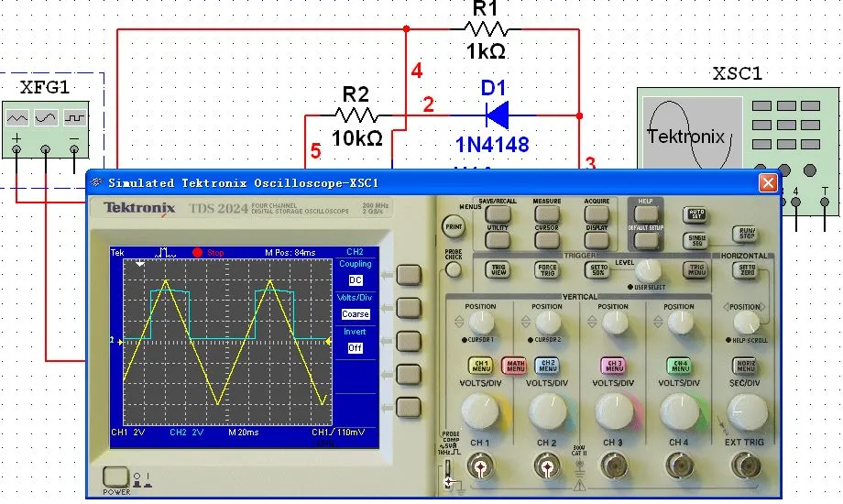The height and width of the screenshot is (504, 843).
Task: Click the second side button beside Volts/Div Coarse
Action: point(409,308)
